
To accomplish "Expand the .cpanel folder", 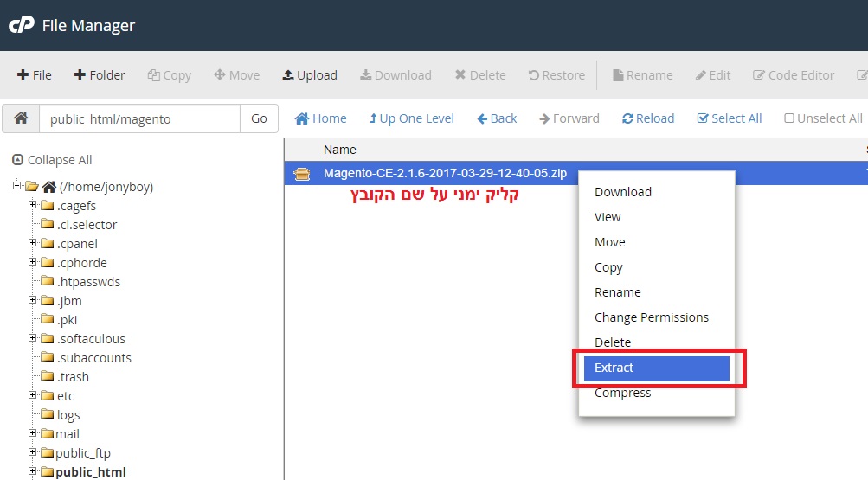I will pos(33,243).
